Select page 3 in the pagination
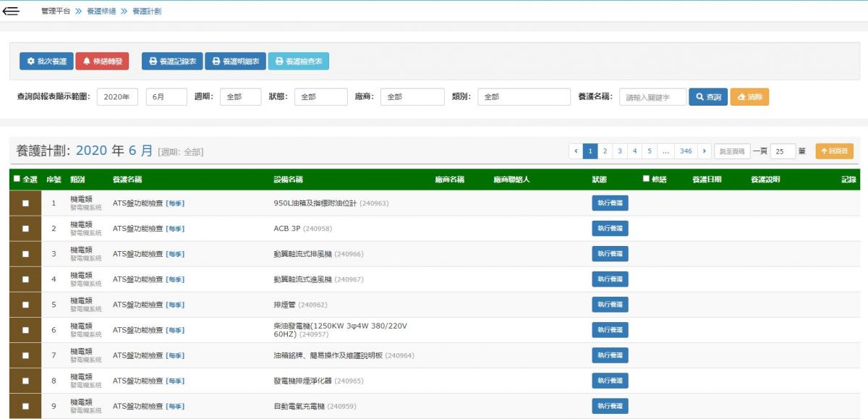Viewport: 868px width, 419px height. pyautogui.click(x=620, y=151)
